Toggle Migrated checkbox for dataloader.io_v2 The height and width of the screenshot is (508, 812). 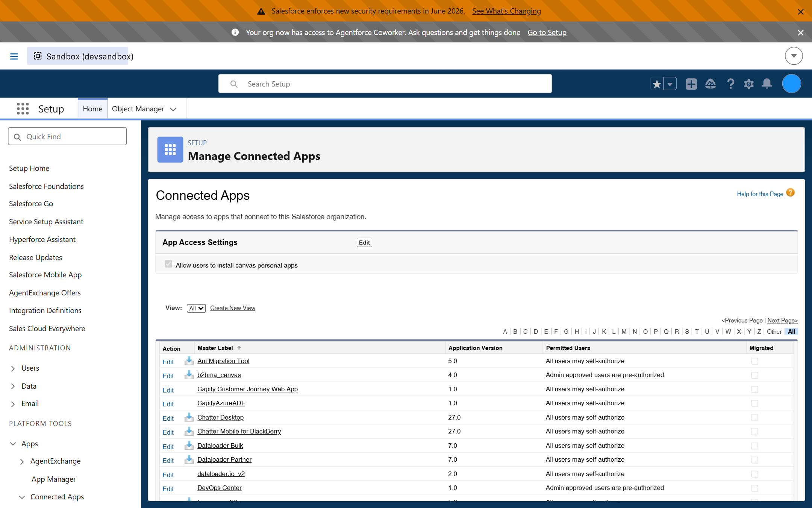coord(754,474)
